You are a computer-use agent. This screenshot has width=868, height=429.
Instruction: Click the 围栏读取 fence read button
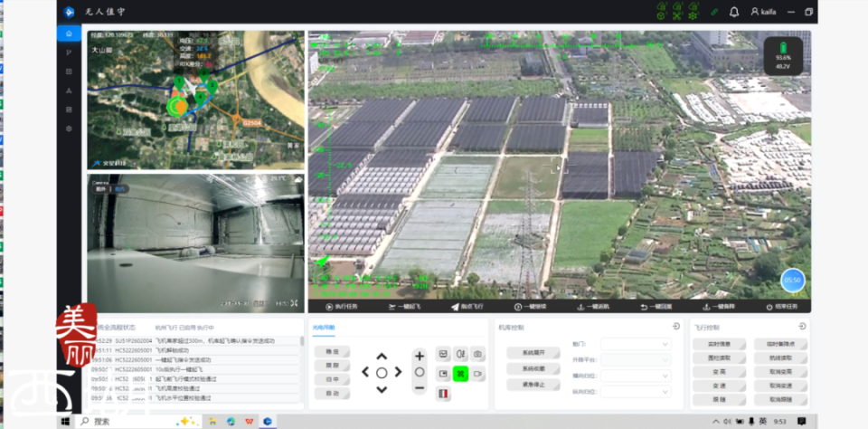click(x=719, y=358)
